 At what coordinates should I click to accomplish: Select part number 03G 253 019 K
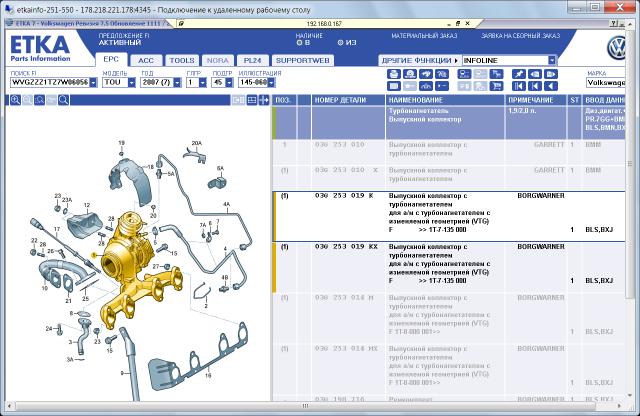tap(344, 196)
